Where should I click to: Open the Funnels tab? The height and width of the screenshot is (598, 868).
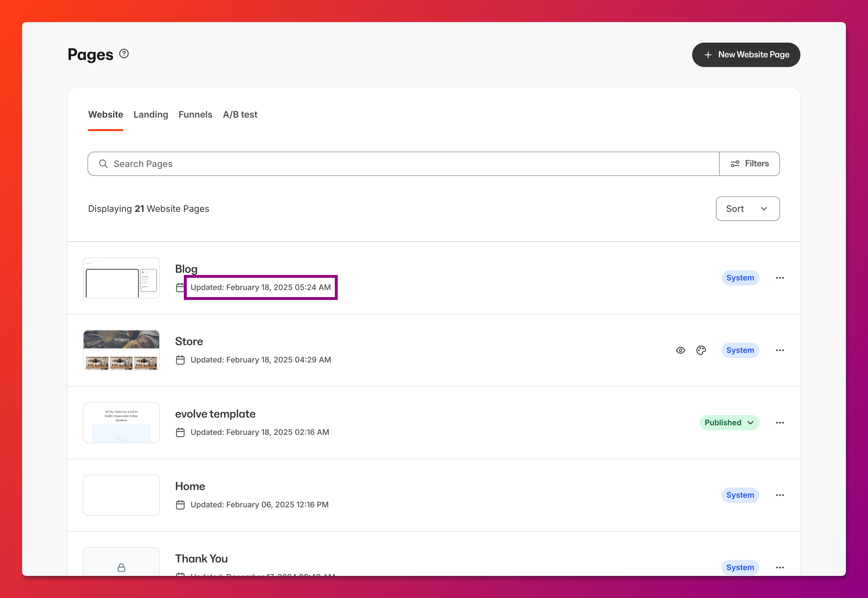[195, 115]
